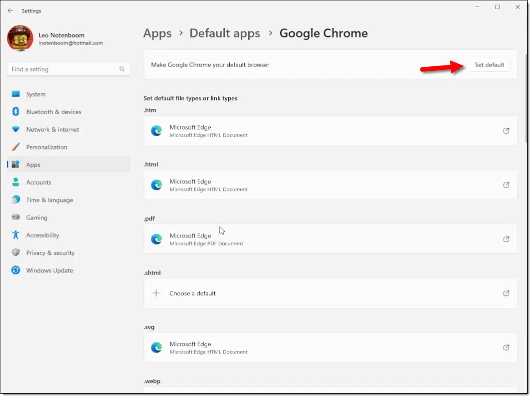Click the plus icon in .shtml row
Image resolution: width=532 pixels, height=398 pixels.
point(156,293)
